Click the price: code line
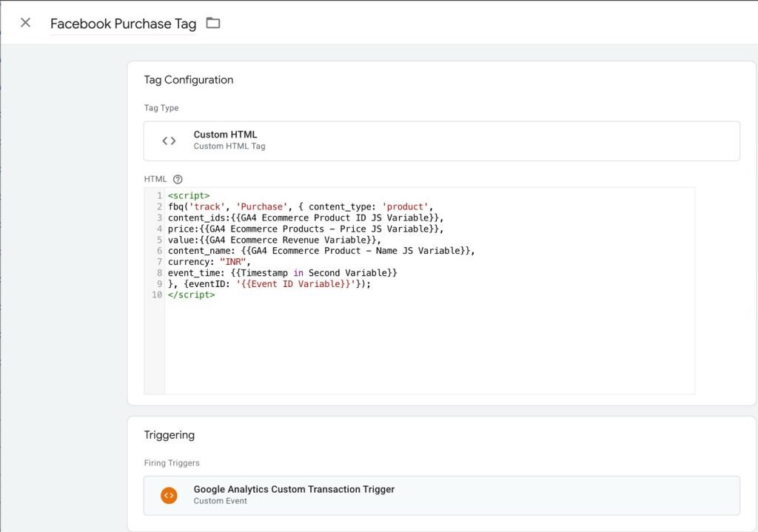Viewport: 758px width, 532px height. 306,229
